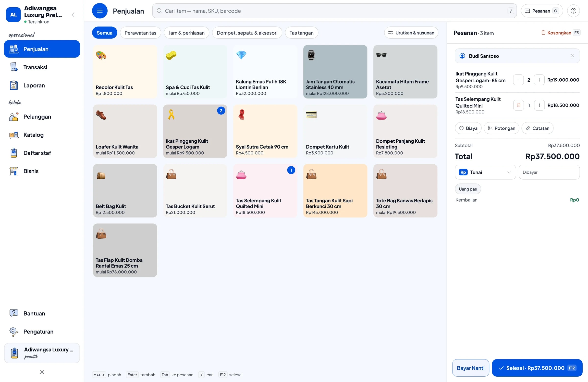The width and height of the screenshot is (588, 382).
Task: Delete Tas Selempang Kulit Quilted Mini via trash icon
Action: point(518,105)
